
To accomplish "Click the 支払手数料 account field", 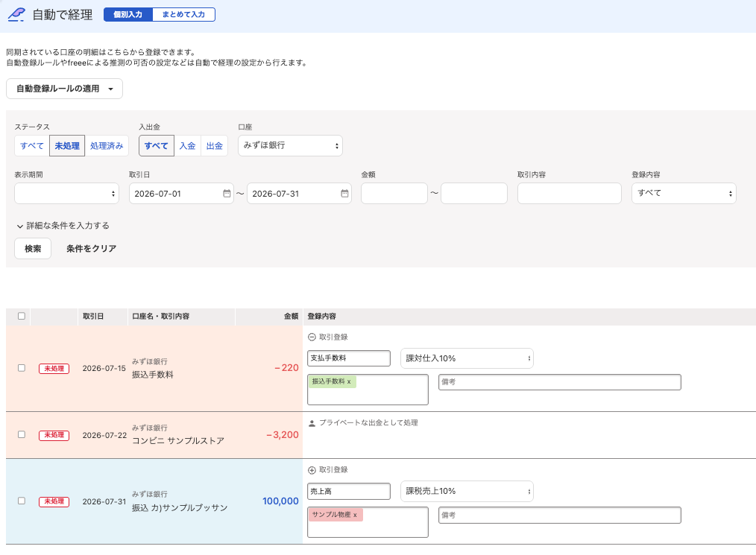I will click(x=349, y=358).
